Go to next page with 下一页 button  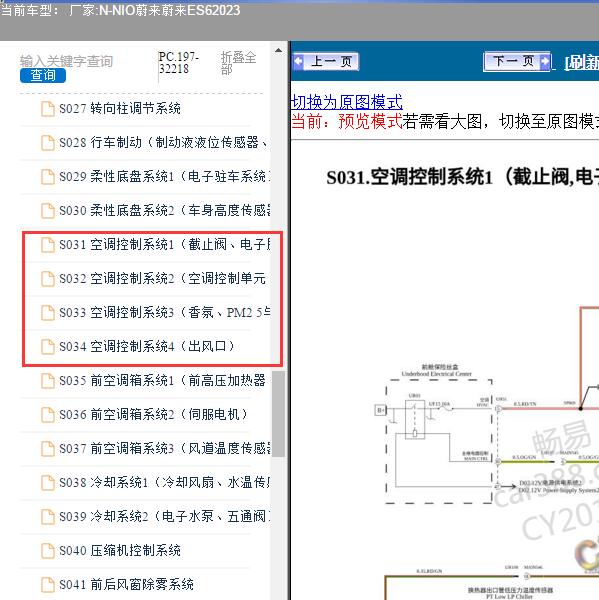click(517, 61)
